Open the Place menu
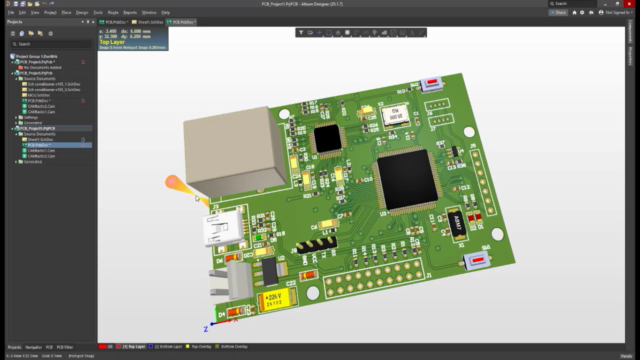 tap(66, 13)
